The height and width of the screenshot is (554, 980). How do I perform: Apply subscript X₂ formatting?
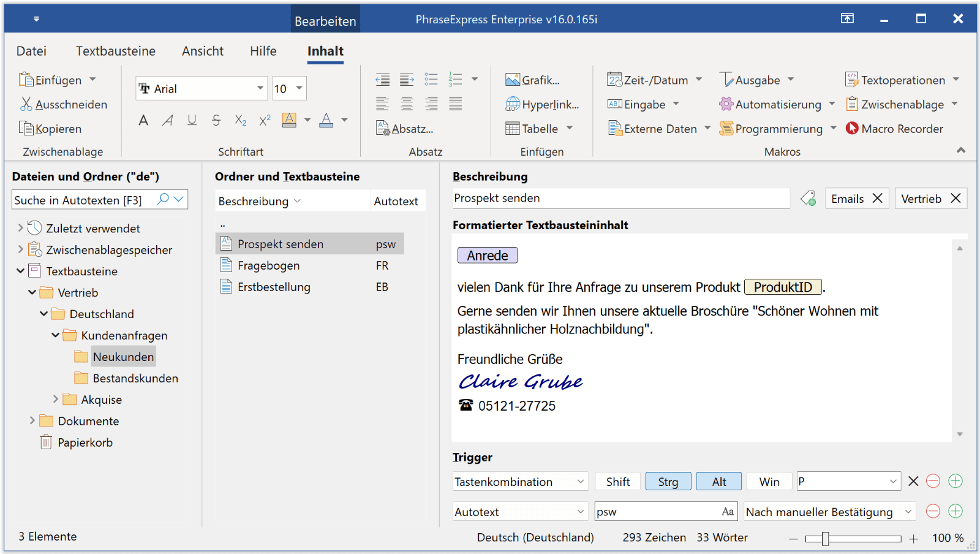pyautogui.click(x=241, y=120)
